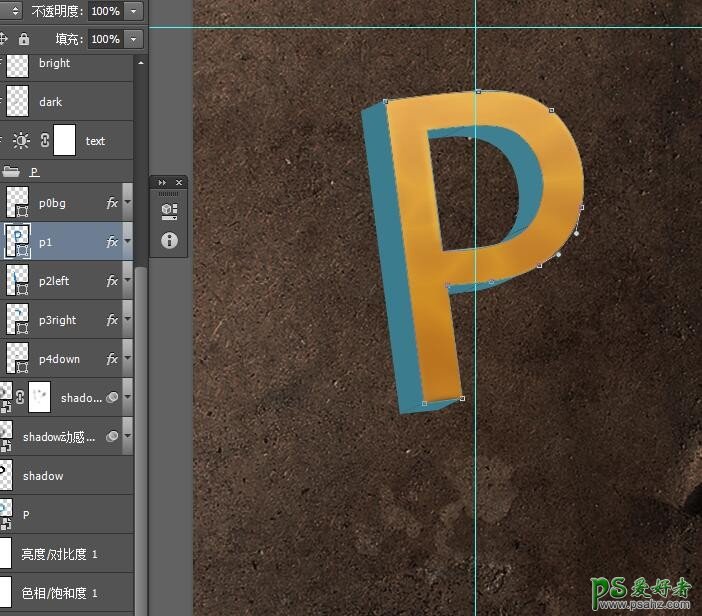702x616 pixels.
Task: Click the white mask thumbnail of text layer
Action: click(64, 141)
